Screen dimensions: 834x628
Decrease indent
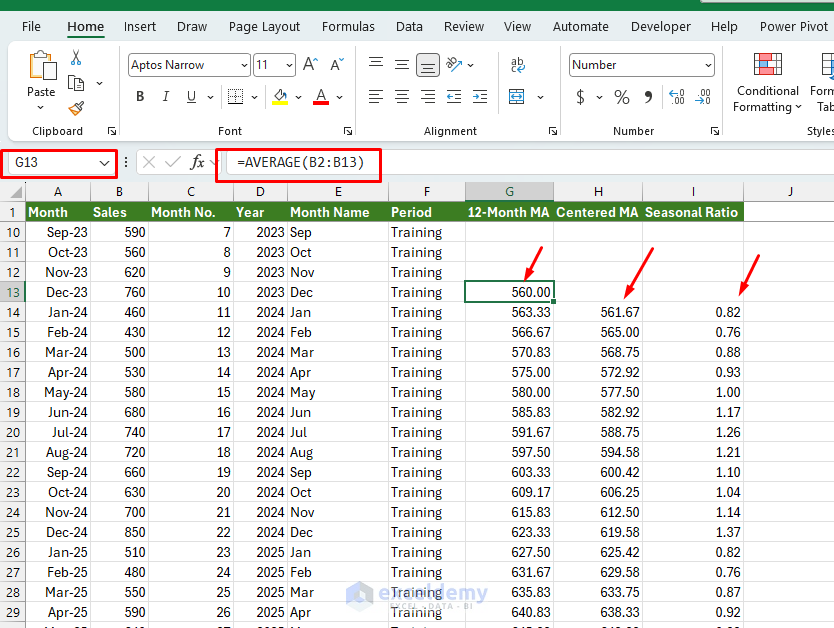(454, 97)
